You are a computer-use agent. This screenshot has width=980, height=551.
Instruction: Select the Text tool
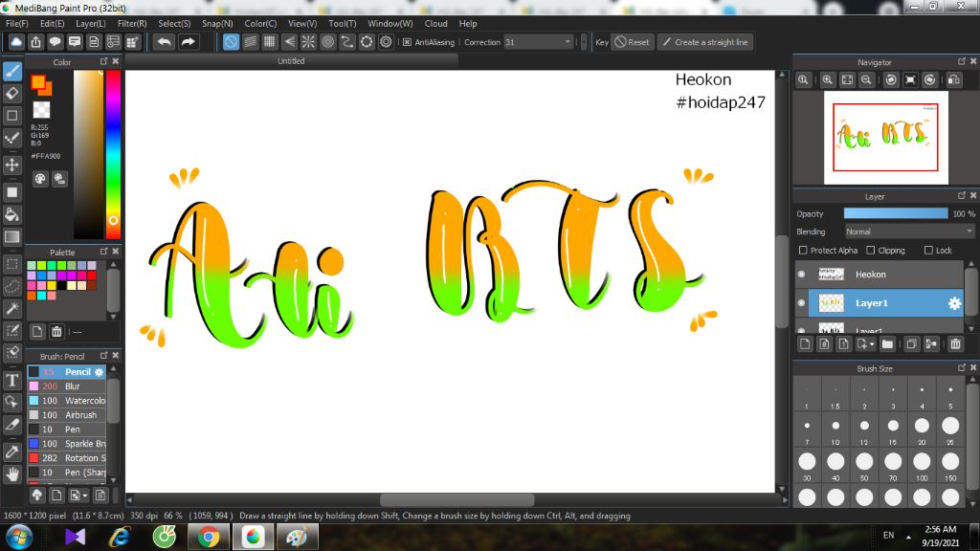pyautogui.click(x=11, y=380)
